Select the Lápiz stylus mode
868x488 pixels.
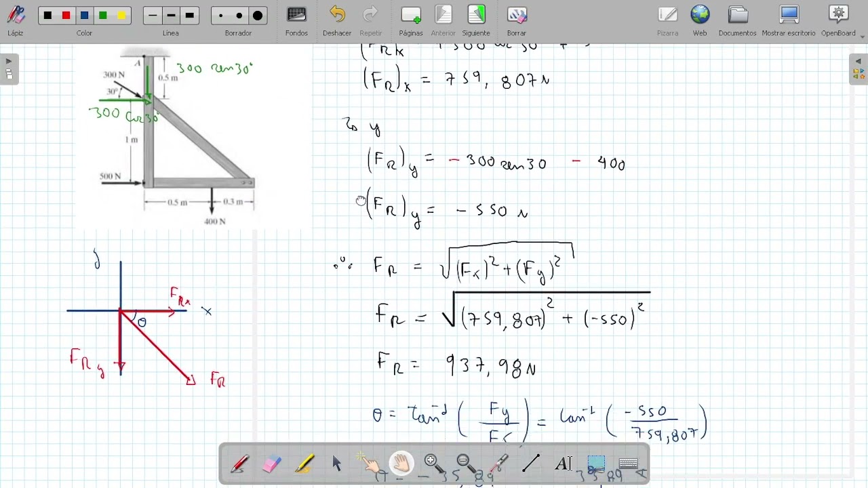16,20
